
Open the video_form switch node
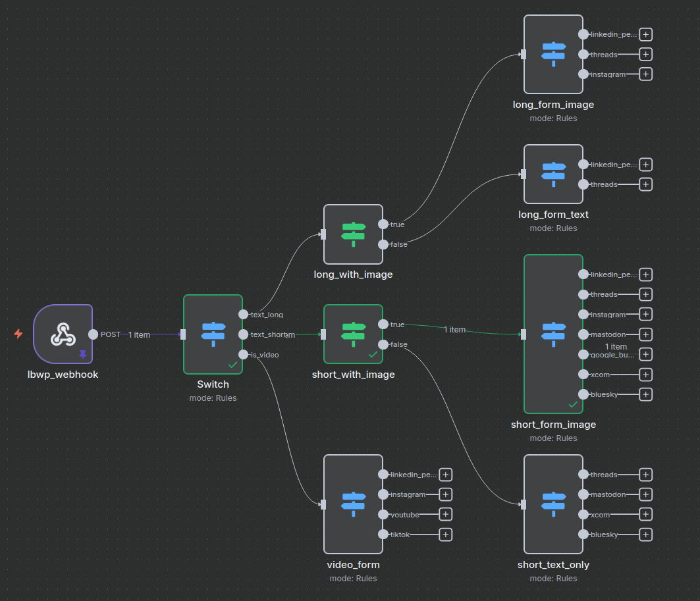pyautogui.click(x=353, y=504)
